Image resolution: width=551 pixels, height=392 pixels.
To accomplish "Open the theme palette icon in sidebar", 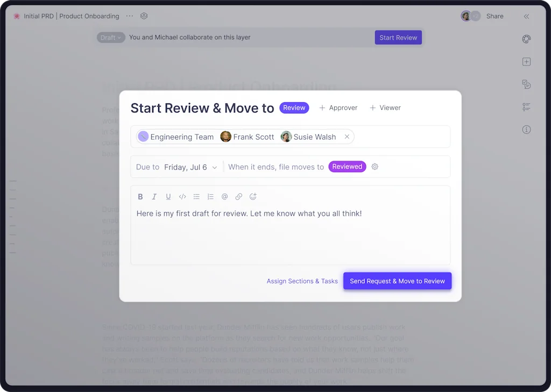I will coord(526,39).
